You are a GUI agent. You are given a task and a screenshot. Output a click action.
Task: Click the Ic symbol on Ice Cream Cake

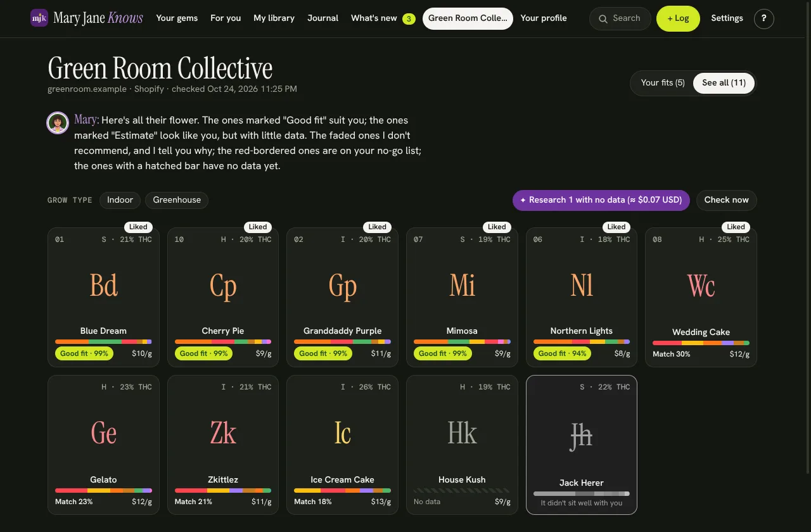(343, 433)
